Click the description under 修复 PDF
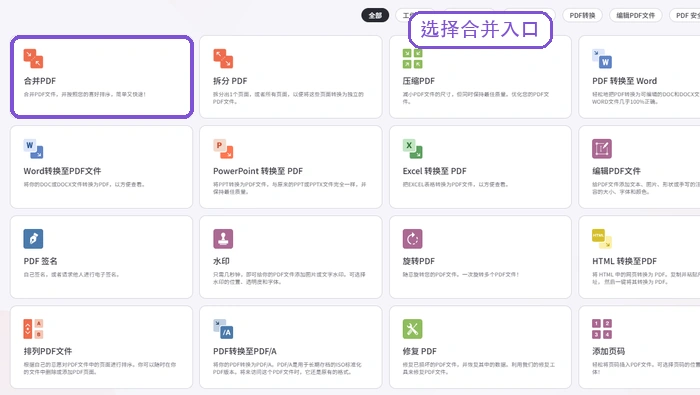Screen dimensions: 700x395 pyautogui.click(x=479, y=368)
